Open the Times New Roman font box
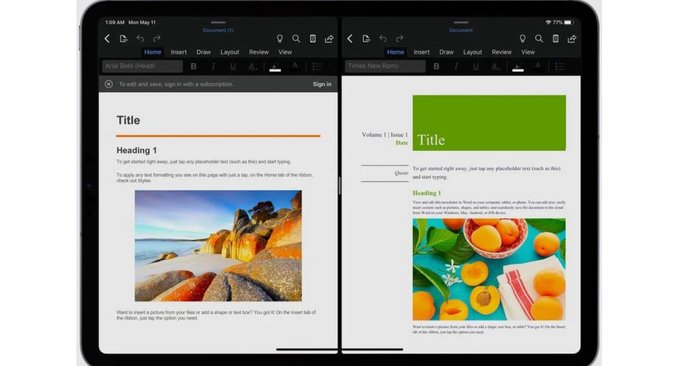Screen dimensions: 700x366 (x=385, y=66)
